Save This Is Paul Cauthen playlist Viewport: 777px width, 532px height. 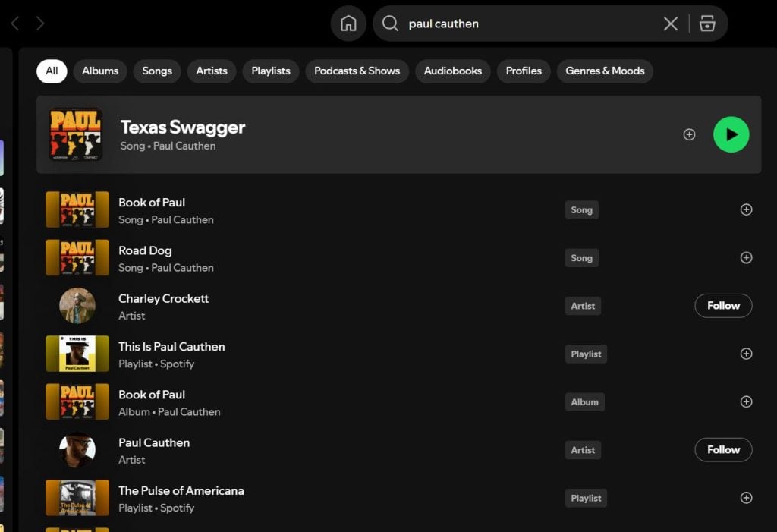point(746,354)
